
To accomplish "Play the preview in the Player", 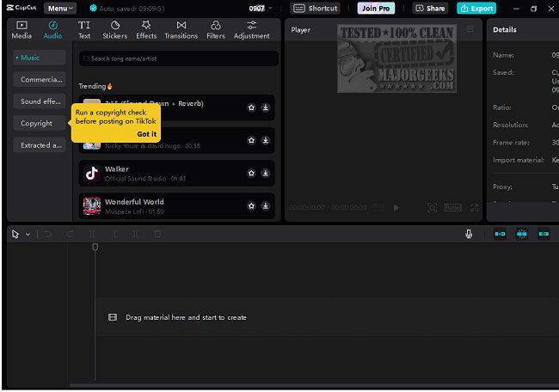I will tap(396, 208).
